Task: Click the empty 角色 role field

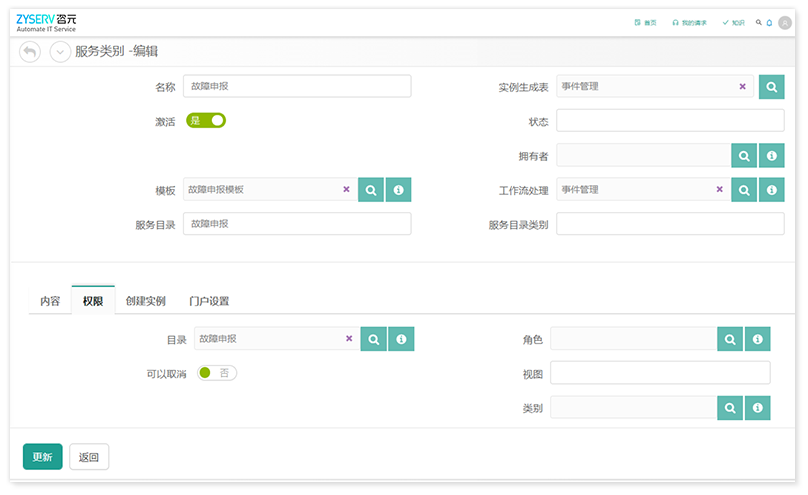Action: 634,339
